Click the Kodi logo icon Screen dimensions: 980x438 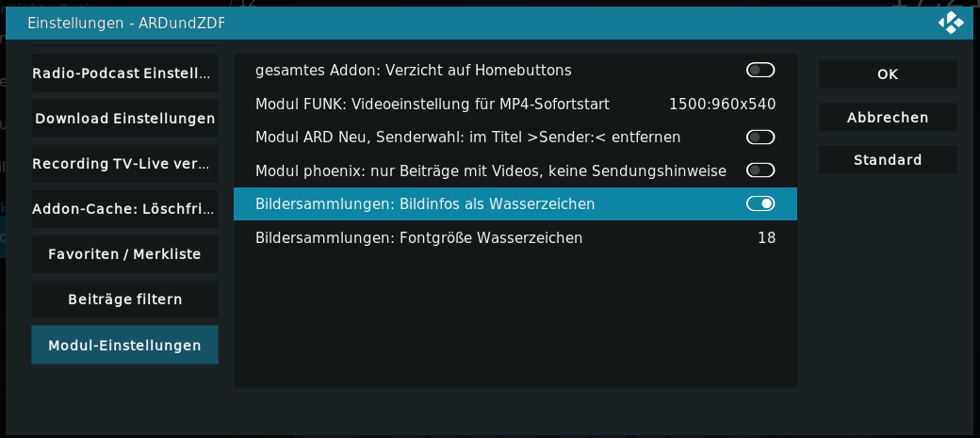point(951,24)
